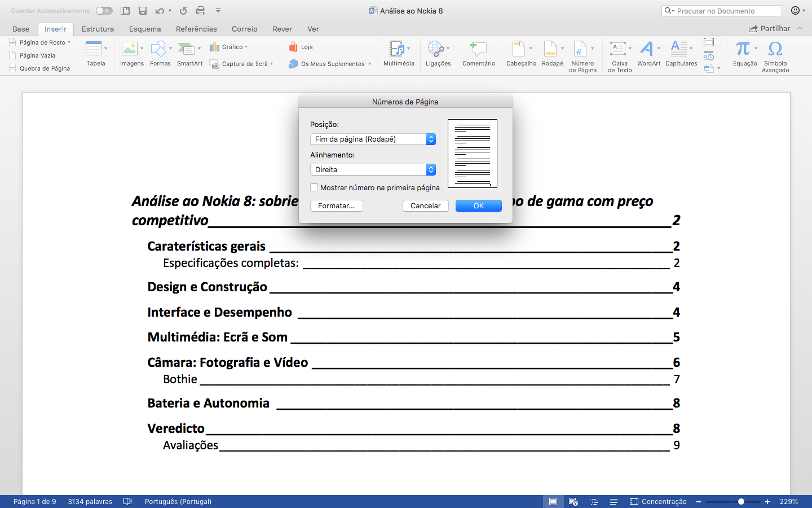The height and width of the screenshot is (508, 812).
Task: Change the Alinhamento dropdown from Direita
Action: [x=430, y=169]
